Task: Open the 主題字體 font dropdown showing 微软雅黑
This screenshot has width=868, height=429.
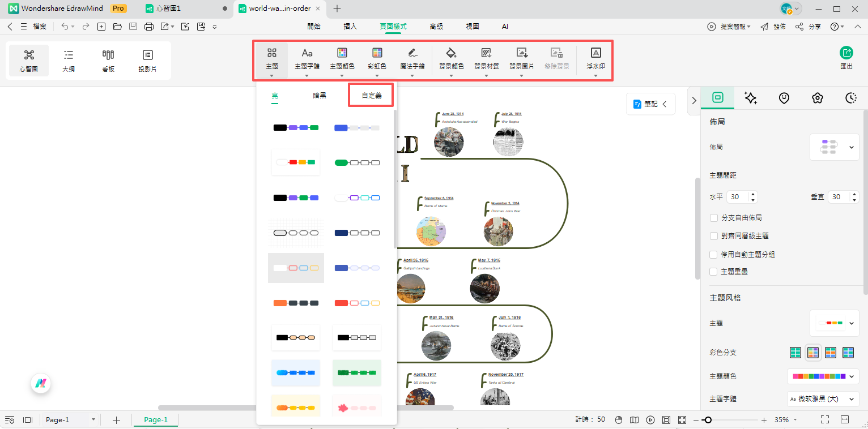Action: (823, 398)
